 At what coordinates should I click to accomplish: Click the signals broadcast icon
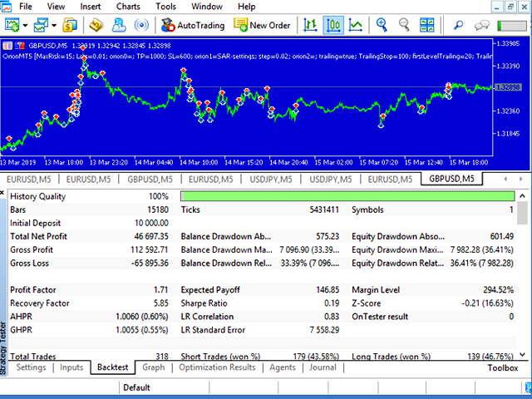pyautogui.click(x=141, y=25)
